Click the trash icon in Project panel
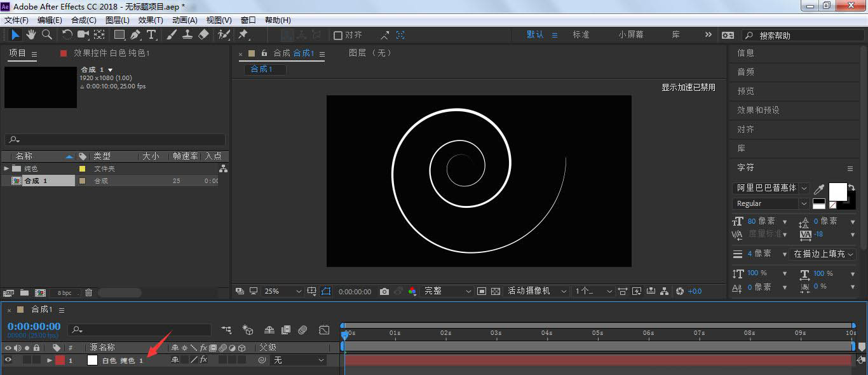This screenshot has height=375, width=868. click(x=89, y=293)
